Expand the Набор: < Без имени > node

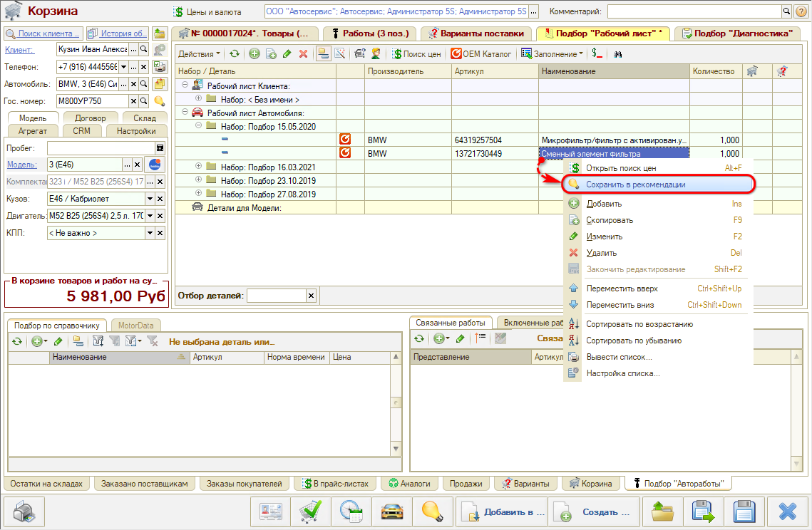coord(198,98)
